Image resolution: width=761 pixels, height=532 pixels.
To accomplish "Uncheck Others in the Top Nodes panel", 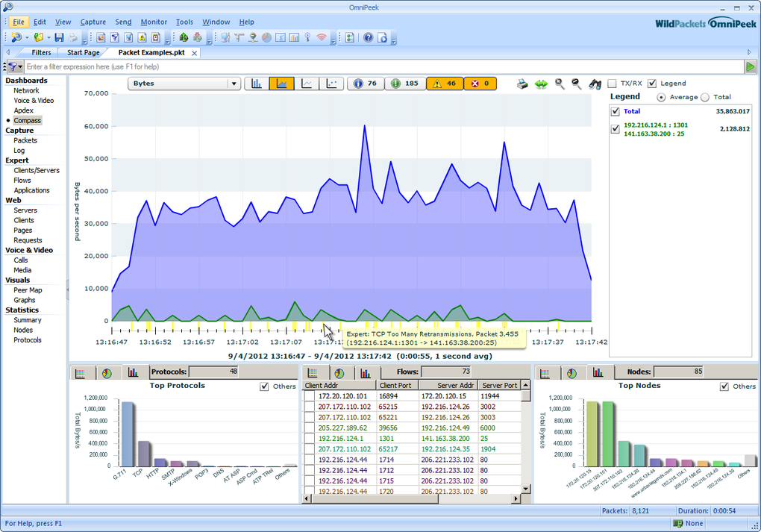I will pyautogui.click(x=724, y=387).
